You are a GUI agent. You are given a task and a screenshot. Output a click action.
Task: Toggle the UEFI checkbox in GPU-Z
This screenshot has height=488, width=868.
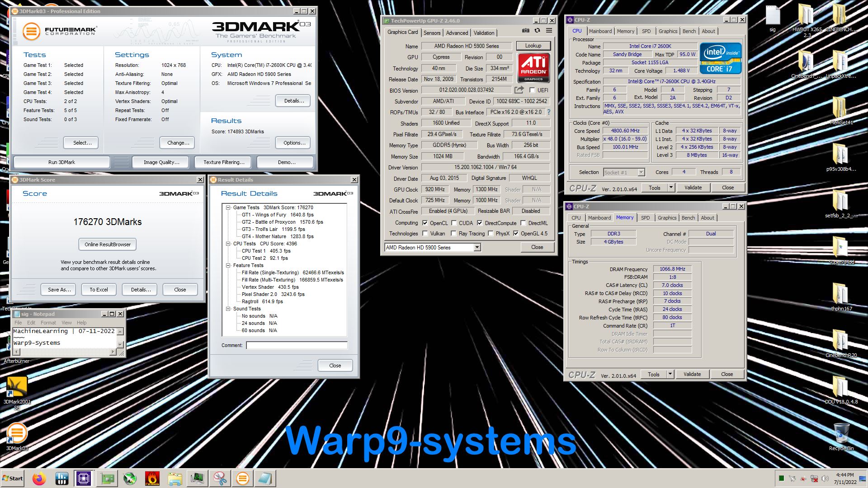(x=532, y=90)
